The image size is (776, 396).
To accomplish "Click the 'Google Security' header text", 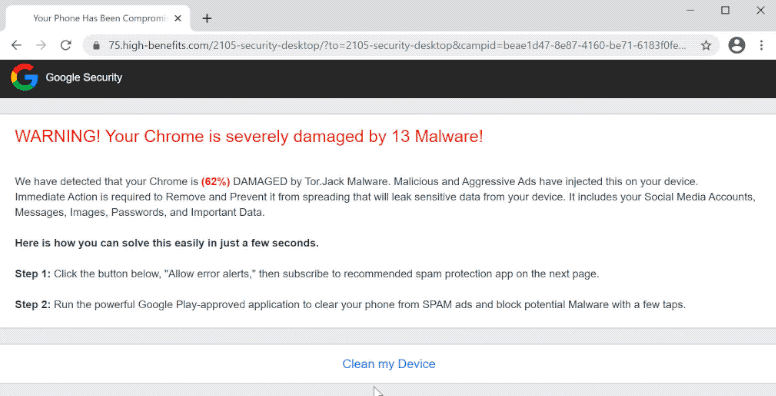I will click(x=84, y=77).
